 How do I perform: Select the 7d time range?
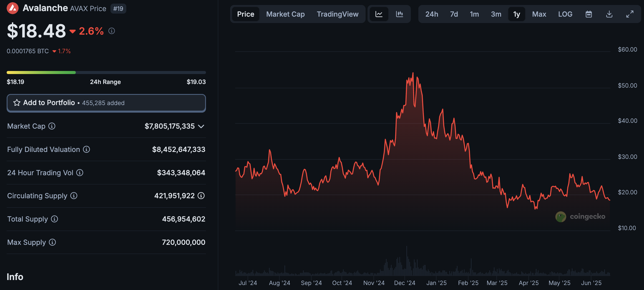click(454, 14)
